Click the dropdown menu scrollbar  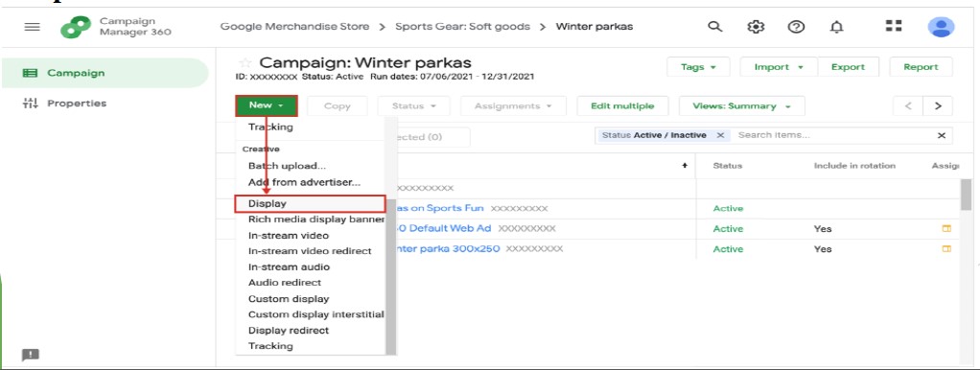[x=391, y=276]
